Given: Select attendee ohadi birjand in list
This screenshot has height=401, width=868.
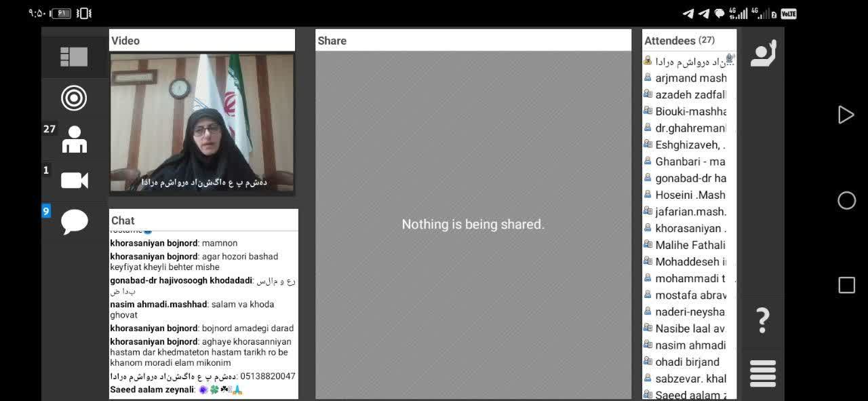Looking at the screenshot, I should (x=687, y=362).
